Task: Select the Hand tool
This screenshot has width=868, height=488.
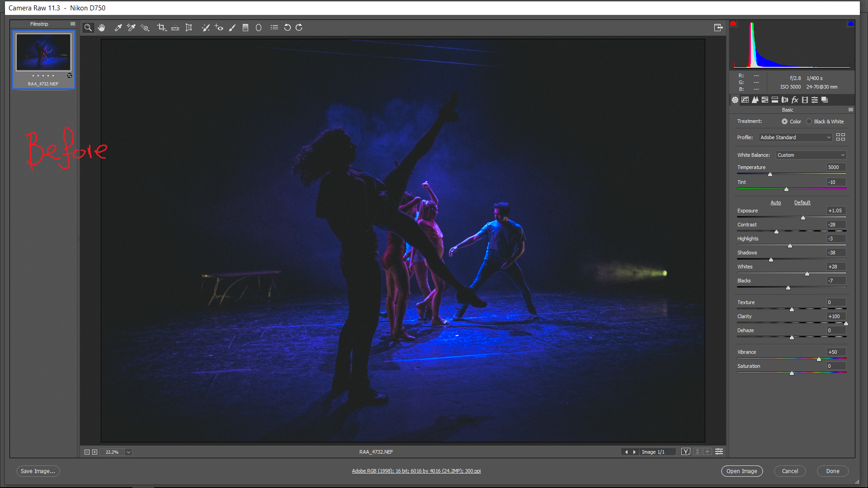Action: click(x=102, y=28)
